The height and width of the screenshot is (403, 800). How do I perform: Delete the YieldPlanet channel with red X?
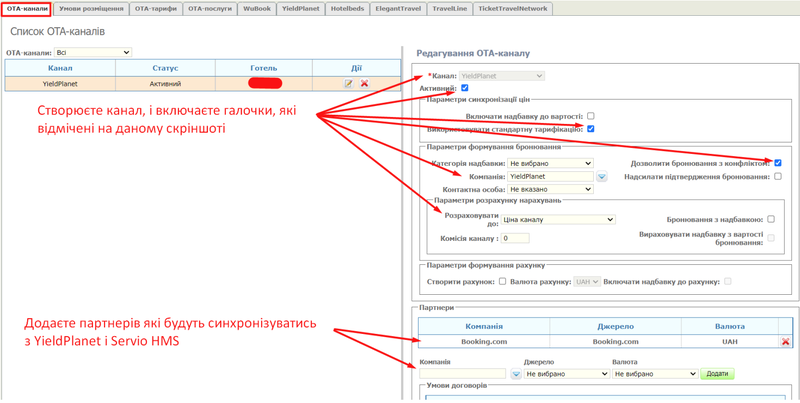[364, 84]
